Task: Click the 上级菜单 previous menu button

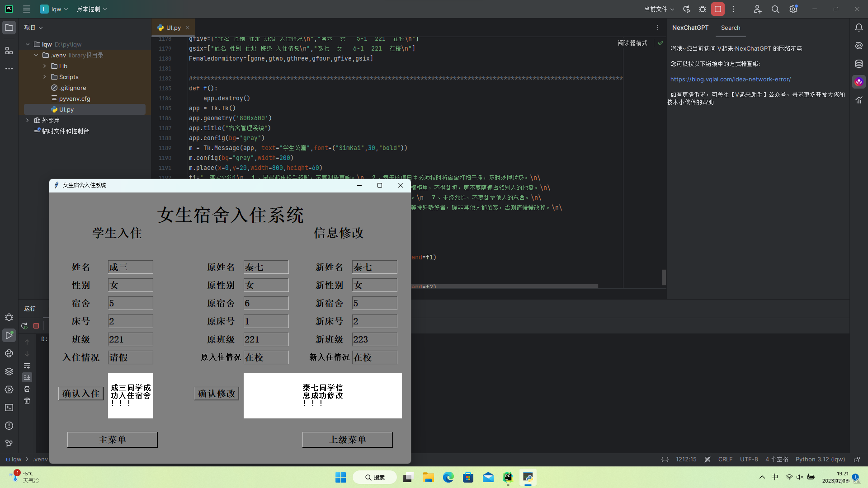Action: [x=348, y=440]
